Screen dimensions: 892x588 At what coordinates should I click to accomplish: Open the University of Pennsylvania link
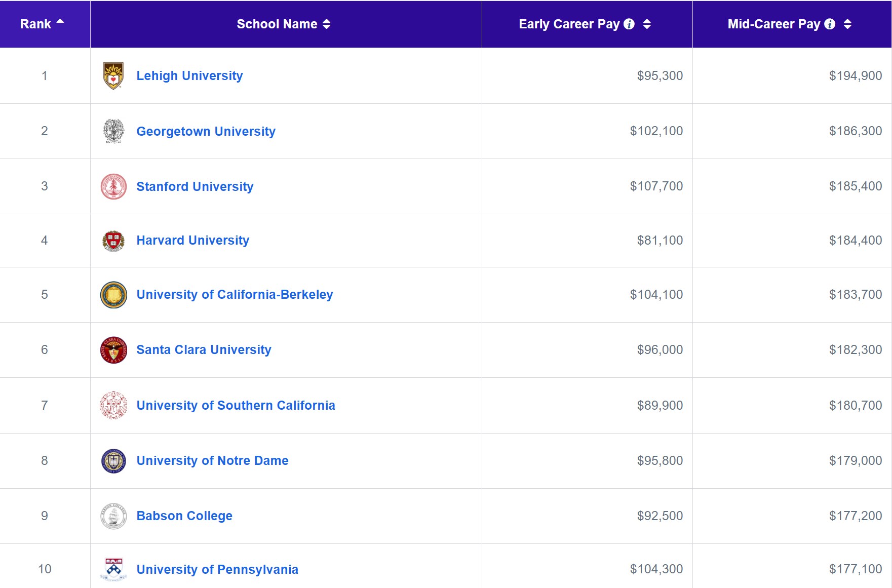pyautogui.click(x=217, y=569)
